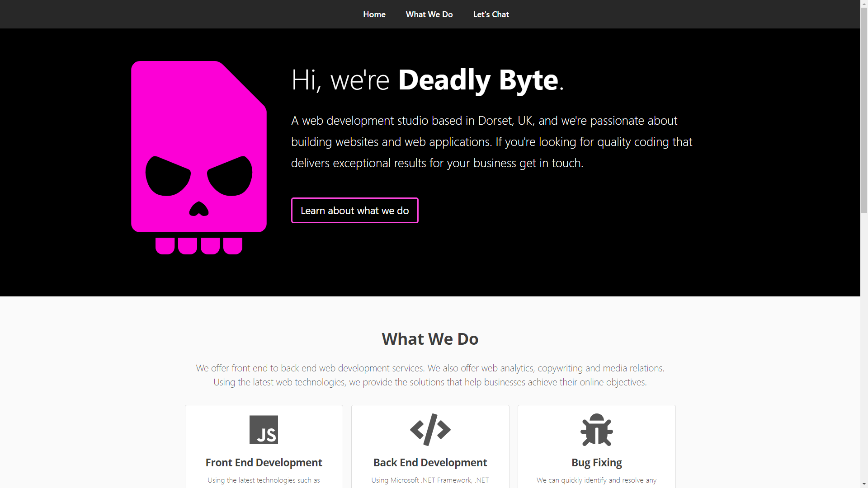The height and width of the screenshot is (488, 868).
Task: Go to What We Do in navigation
Action: point(429,14)
